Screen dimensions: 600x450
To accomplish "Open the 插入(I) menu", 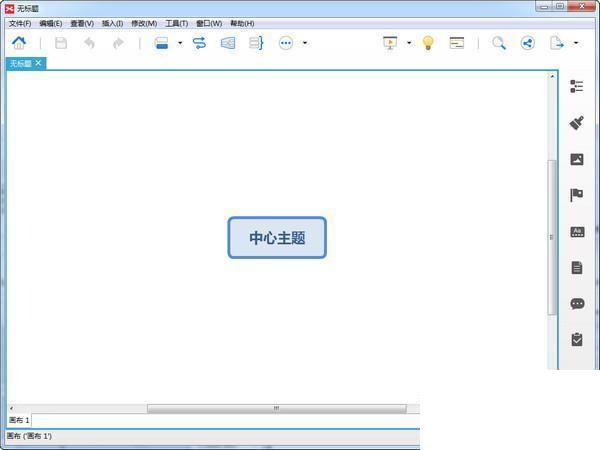I will (112, 24).
